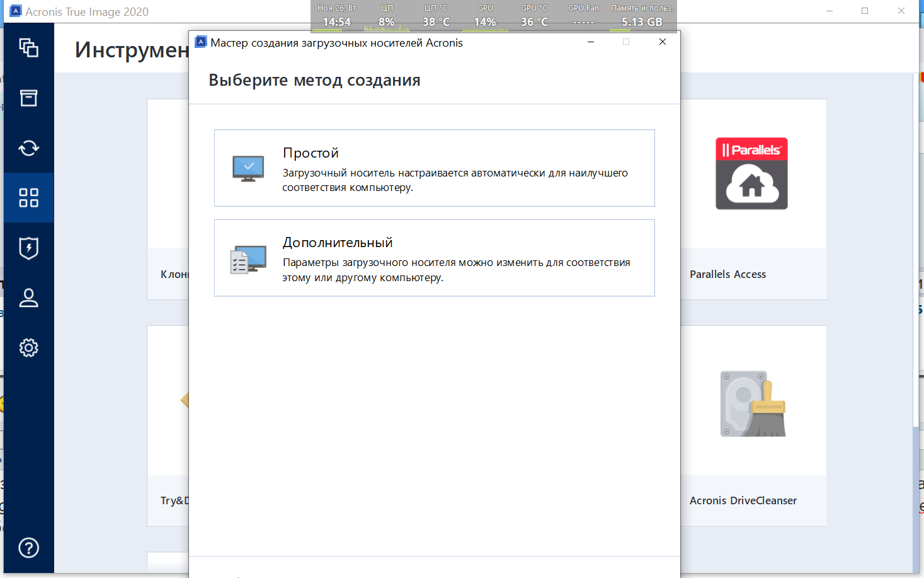Minimize the Acronis True Image 2020 window

click(x=830, y=11)
